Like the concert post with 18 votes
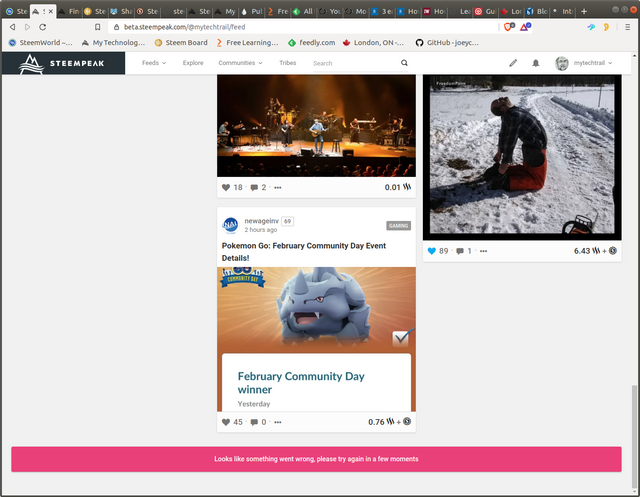The image size is (640, 497). [x=226, y=187]
